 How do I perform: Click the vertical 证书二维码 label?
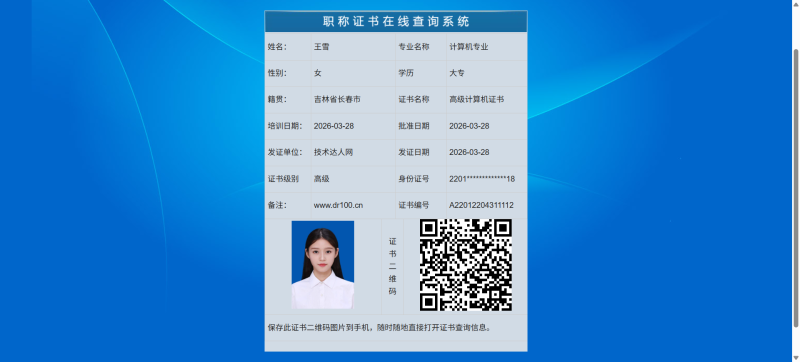(392, 266)
